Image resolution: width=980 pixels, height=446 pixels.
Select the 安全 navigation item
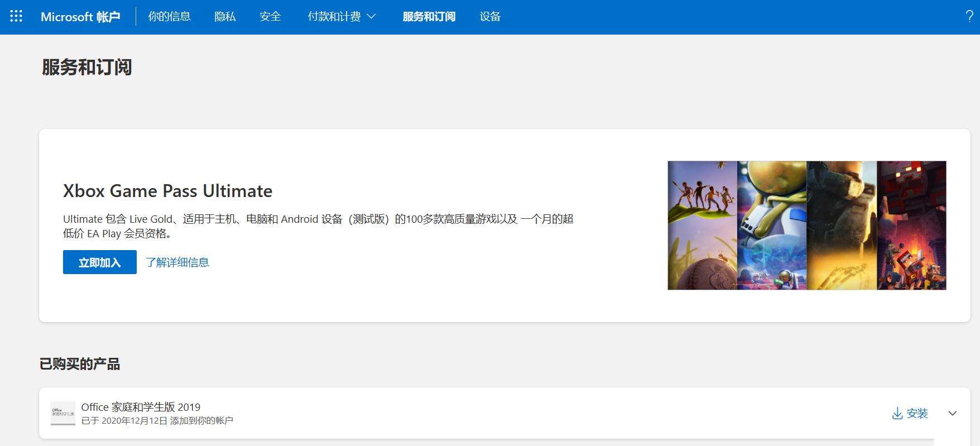click(270, 17)
